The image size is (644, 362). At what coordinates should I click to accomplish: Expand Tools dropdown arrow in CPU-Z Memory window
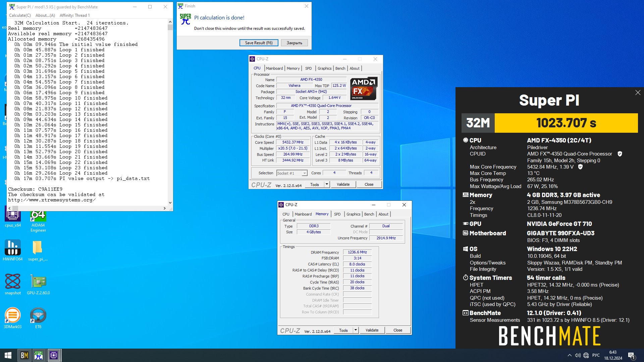pyautogui.click(x=356, y=330)
